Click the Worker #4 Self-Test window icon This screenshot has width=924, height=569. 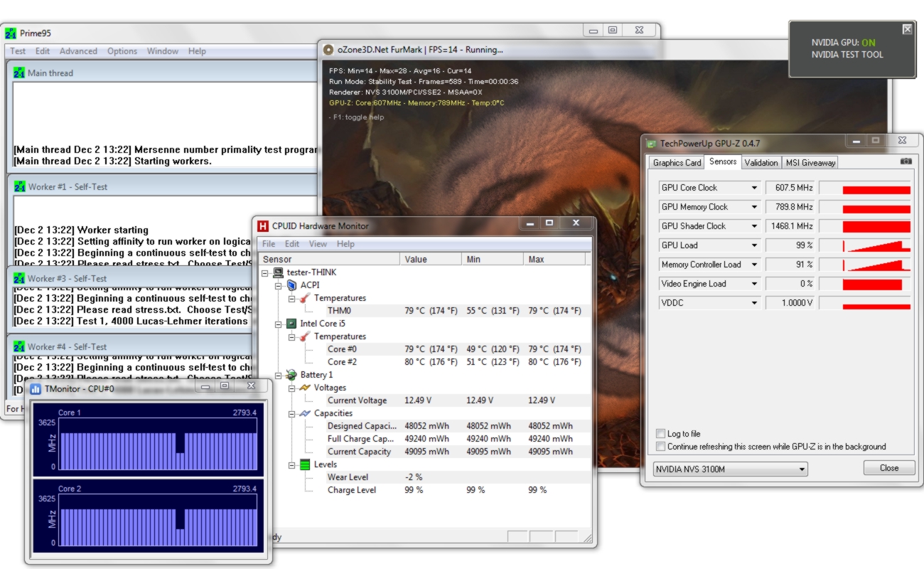point(19,346)
